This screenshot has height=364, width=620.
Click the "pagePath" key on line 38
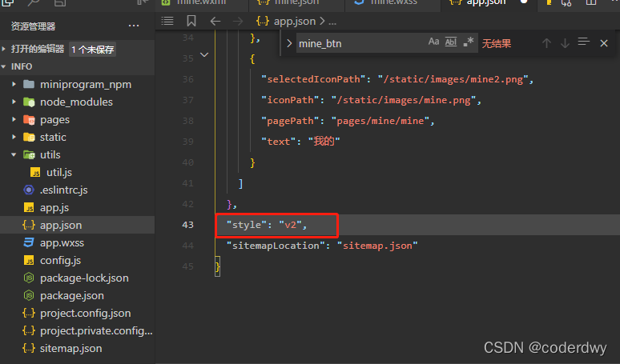290,121
